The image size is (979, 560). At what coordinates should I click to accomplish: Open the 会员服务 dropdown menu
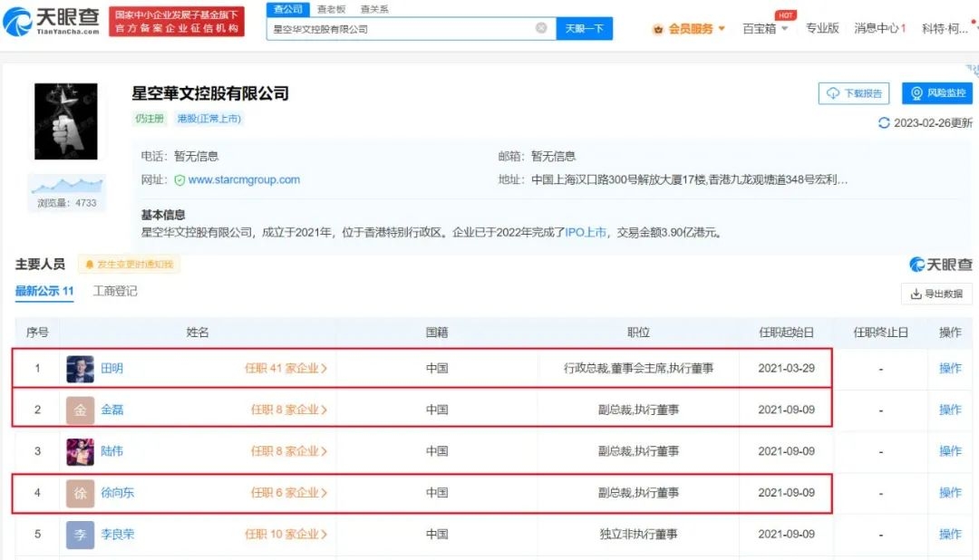(x=689, y=29)
